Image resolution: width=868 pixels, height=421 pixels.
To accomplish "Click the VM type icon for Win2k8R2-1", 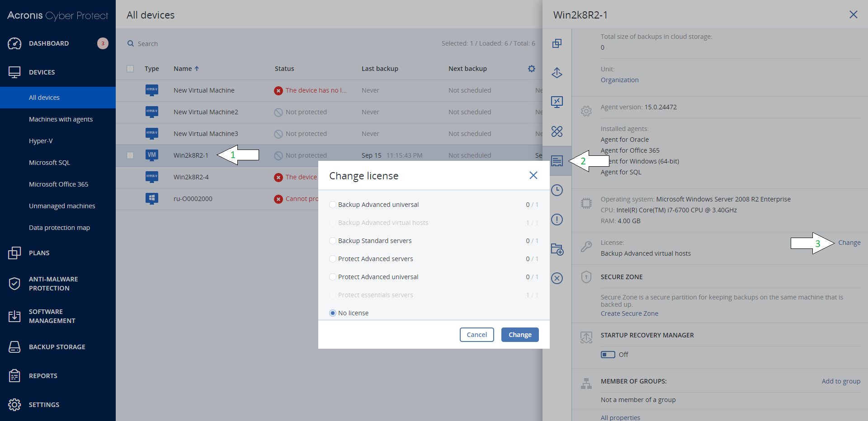I will 152,155.
